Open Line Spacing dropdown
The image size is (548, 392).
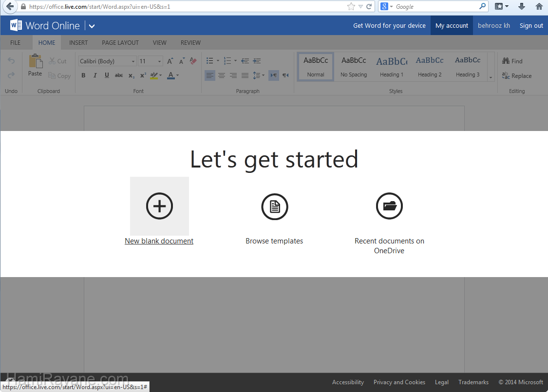coord(259,75)
